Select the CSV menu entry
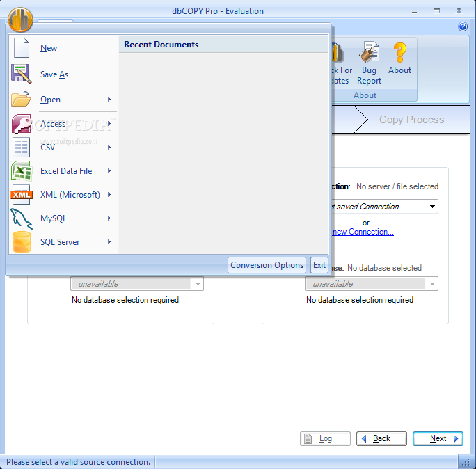Image resolution: width=476 pixels, height=469 pixels. point(63,148)
